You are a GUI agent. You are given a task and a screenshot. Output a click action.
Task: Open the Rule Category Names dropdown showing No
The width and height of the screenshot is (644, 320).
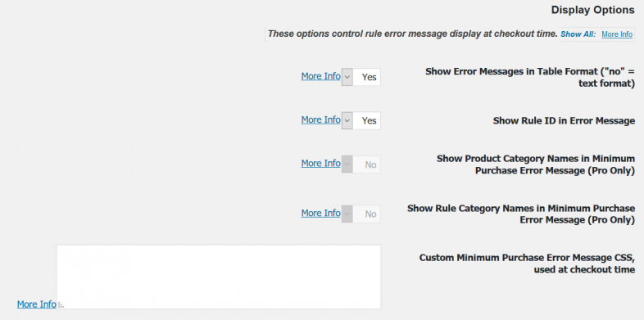coord(361,214)
